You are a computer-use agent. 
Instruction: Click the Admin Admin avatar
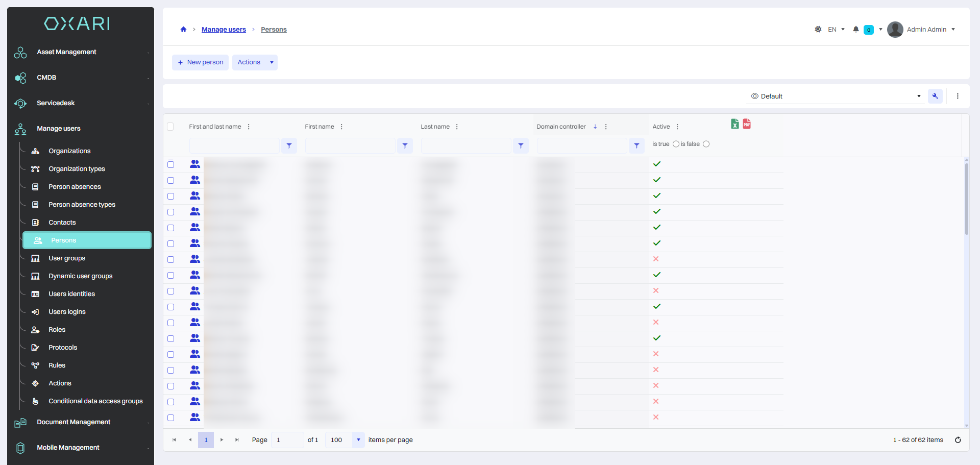pos(895,29)
